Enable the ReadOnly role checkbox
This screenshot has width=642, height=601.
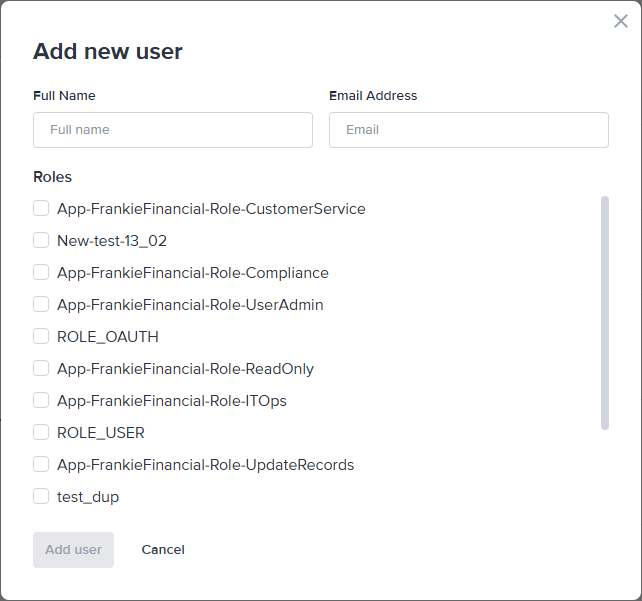(41, 369)
